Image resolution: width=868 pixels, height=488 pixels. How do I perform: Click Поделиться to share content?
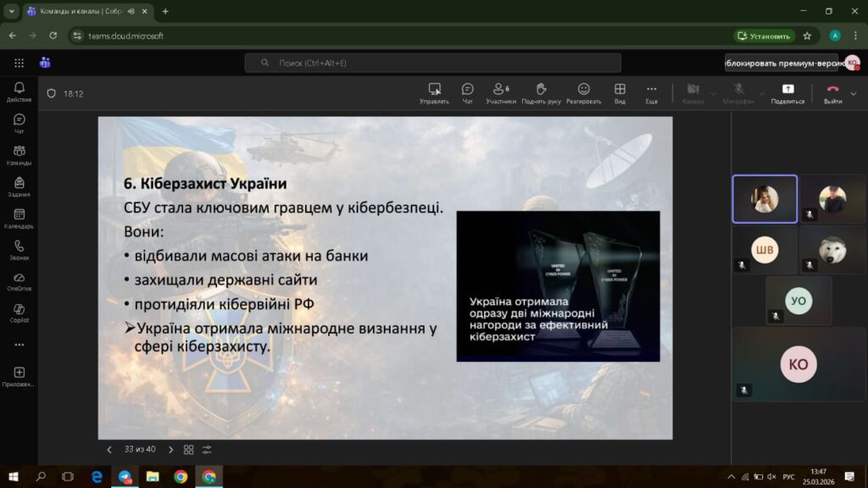click(x=787, y=92)
